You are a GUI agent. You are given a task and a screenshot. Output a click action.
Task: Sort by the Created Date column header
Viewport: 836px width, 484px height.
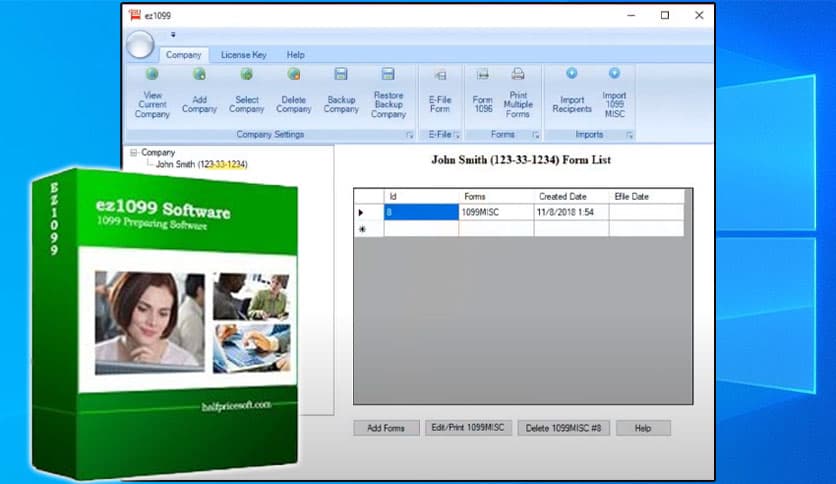572,197
